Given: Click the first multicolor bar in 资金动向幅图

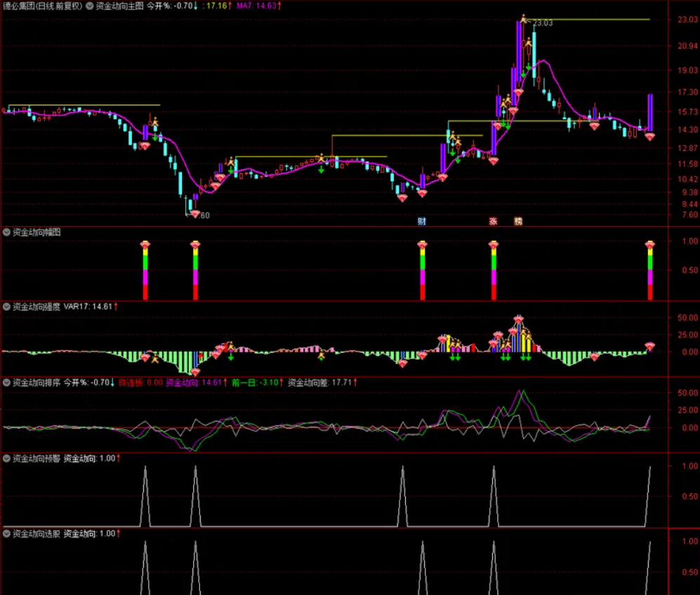Looking at the screenshot, I should (x=145, y=270).
